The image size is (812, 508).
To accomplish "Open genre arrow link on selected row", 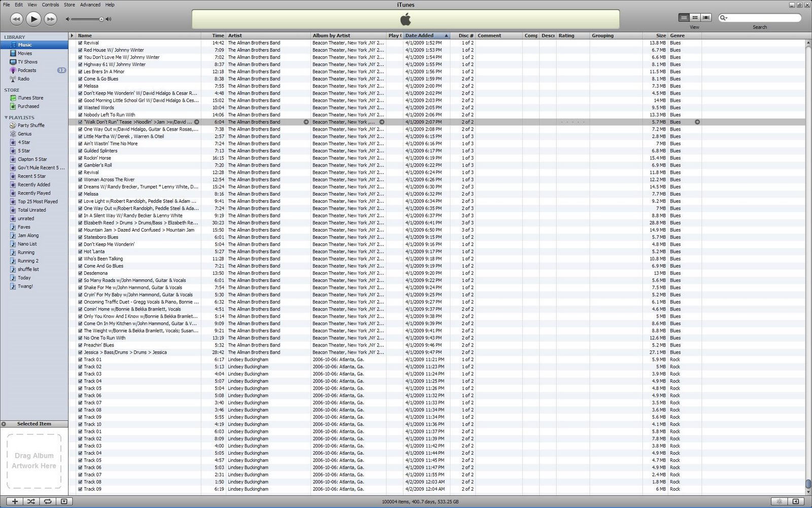I will pyautogui.click(x=697, y=122).
